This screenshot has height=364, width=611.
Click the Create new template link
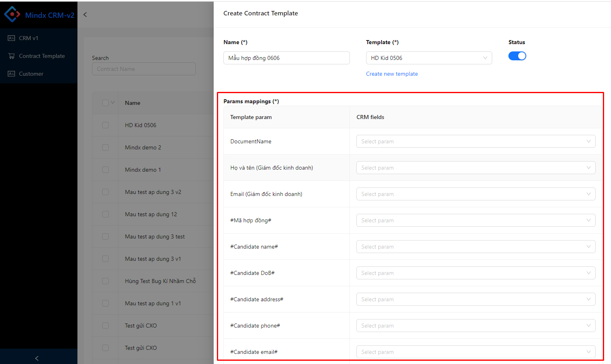(x=392, y=74)
